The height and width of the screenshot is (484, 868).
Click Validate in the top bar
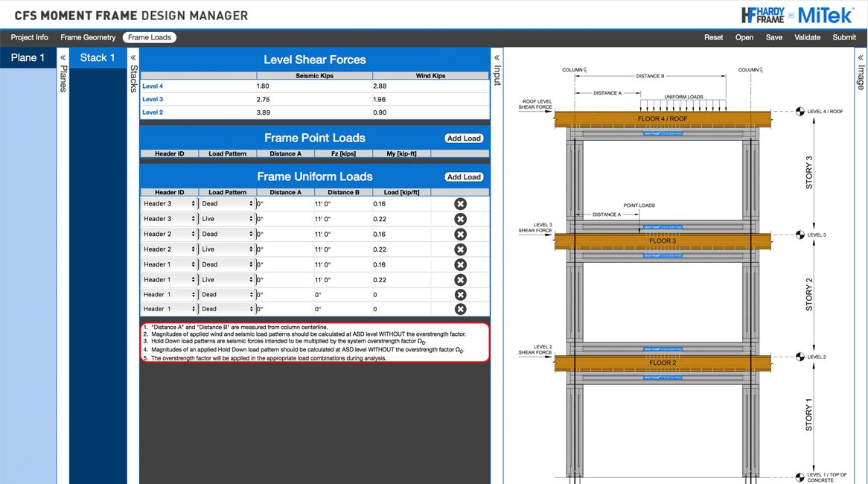808,37
